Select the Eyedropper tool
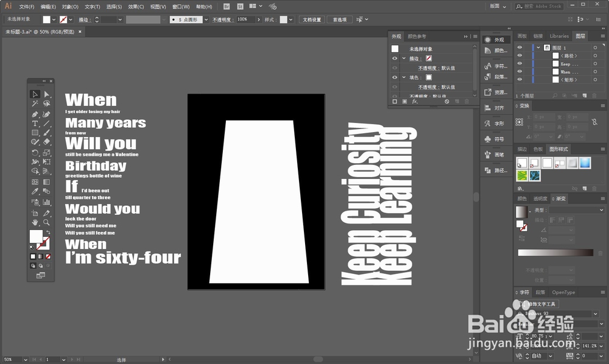This screenshot has width=609, height=364. 35,191
